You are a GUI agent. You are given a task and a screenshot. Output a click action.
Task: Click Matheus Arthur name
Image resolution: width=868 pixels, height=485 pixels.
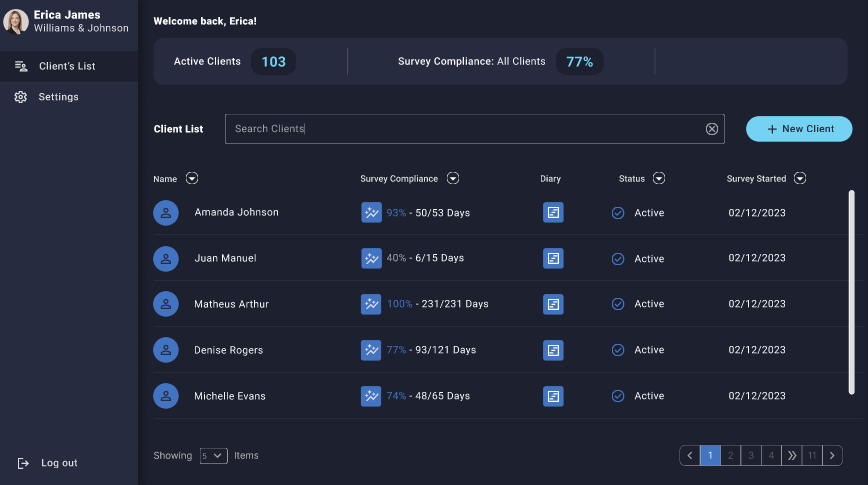(231, 305)
